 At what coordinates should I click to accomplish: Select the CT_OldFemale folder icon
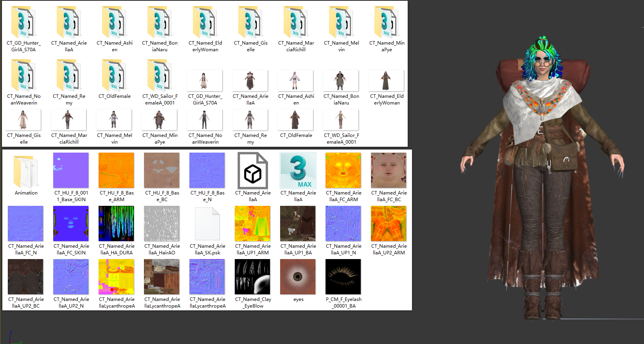click(x=114, y=76)
